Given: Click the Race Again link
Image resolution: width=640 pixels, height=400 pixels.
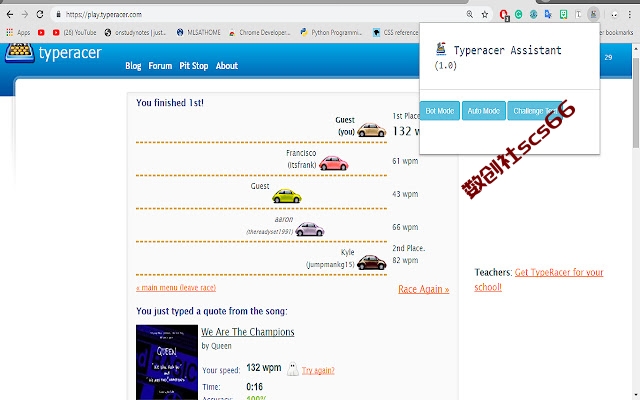Looking at the screenshot, I should 424,289.
